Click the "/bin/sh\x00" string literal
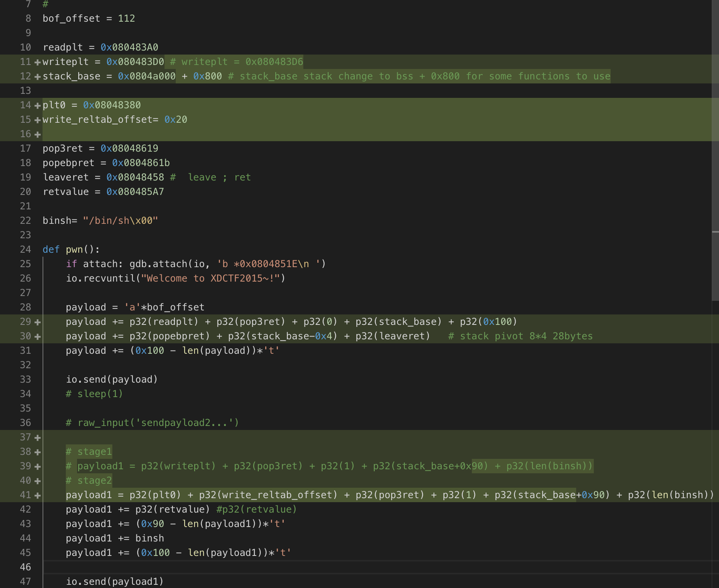The width and height of the screenshot is (719, 588). tap(120, 221)
